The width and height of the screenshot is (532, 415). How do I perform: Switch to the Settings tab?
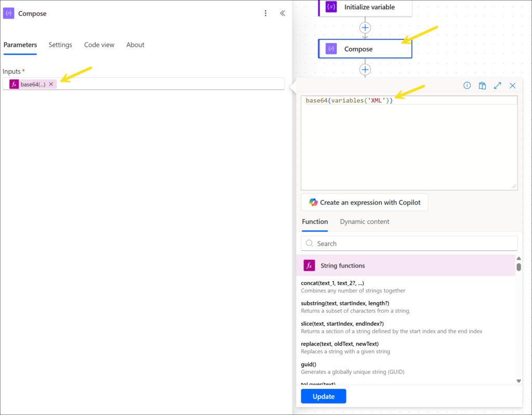[x=60, y=45]
